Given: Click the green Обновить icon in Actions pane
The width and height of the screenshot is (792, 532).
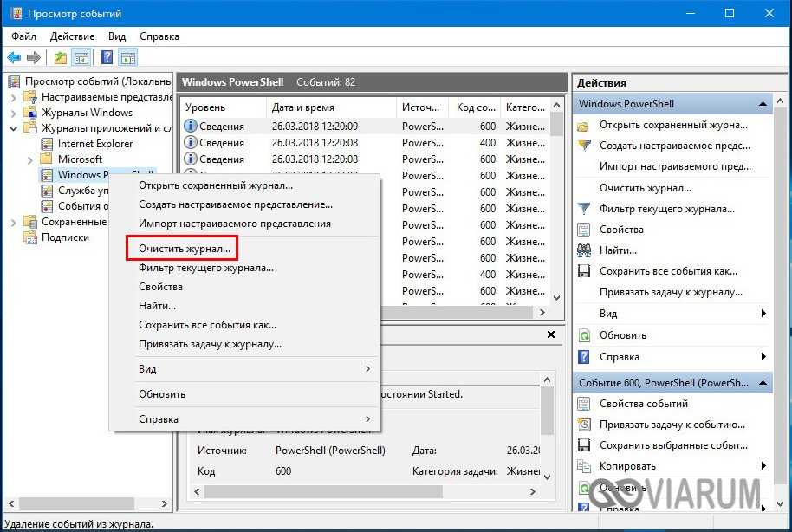Looking at the screenshot, I should pos(584,335).
